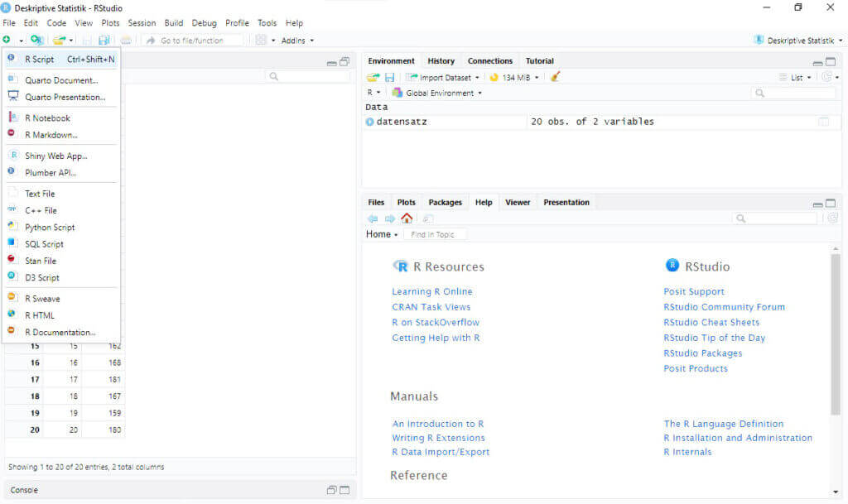Expand the Addins dropdown

click(297, 41)
